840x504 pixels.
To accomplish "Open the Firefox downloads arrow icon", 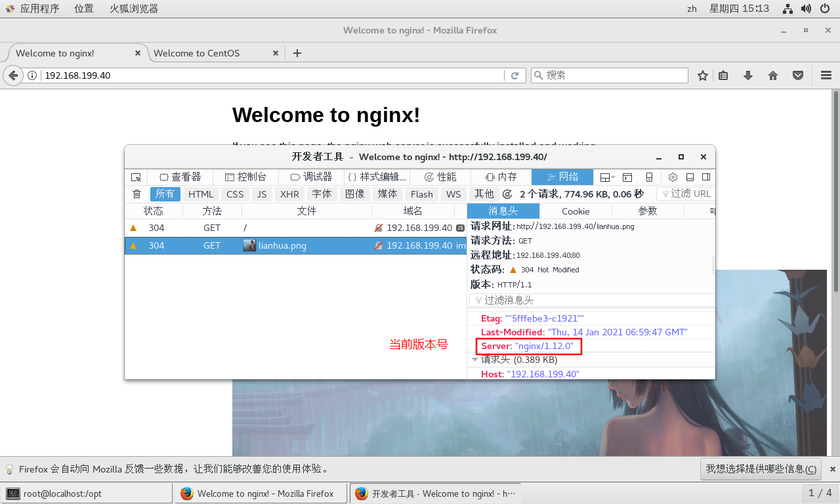I will [748, 75].
